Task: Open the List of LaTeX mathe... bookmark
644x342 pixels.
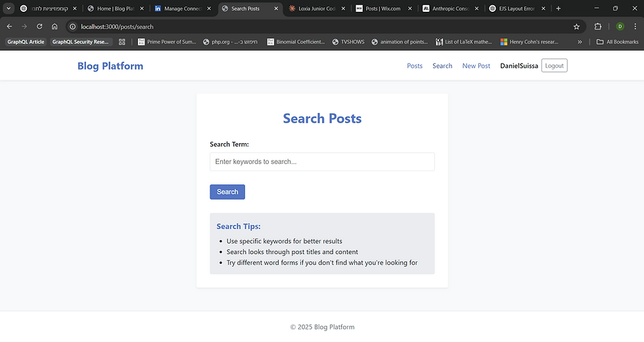Action: tap(464, 42)
